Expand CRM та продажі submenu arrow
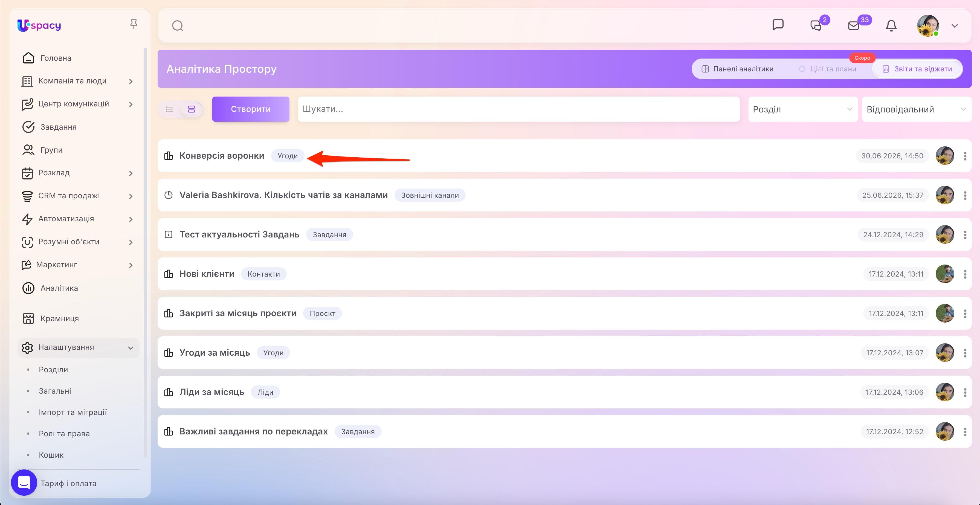 point(131,196)
